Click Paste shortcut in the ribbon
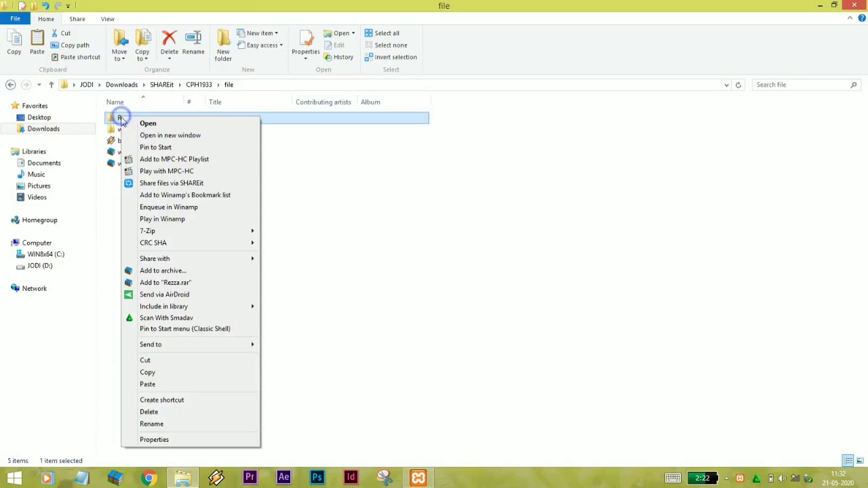 pyautogui.click(x=75, y=57)
